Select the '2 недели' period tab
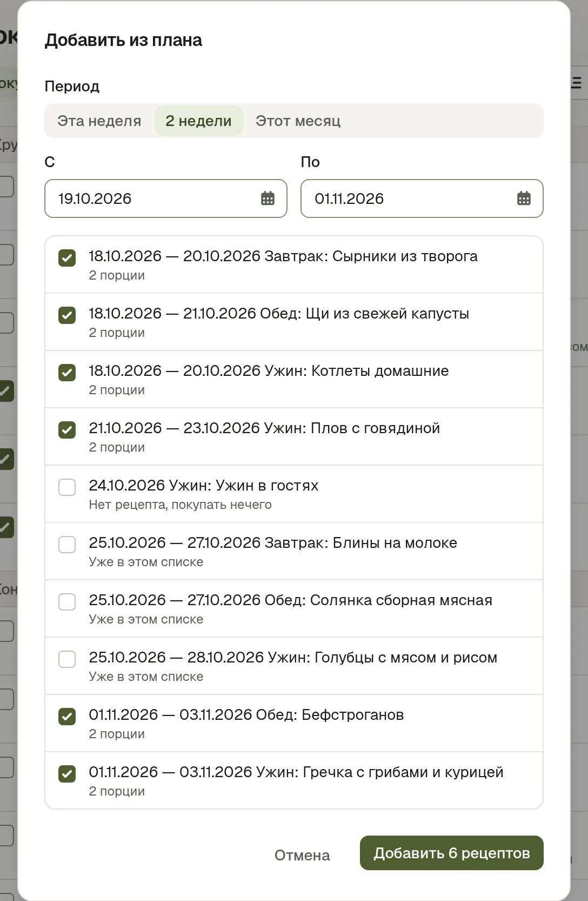 coord(198,121)
